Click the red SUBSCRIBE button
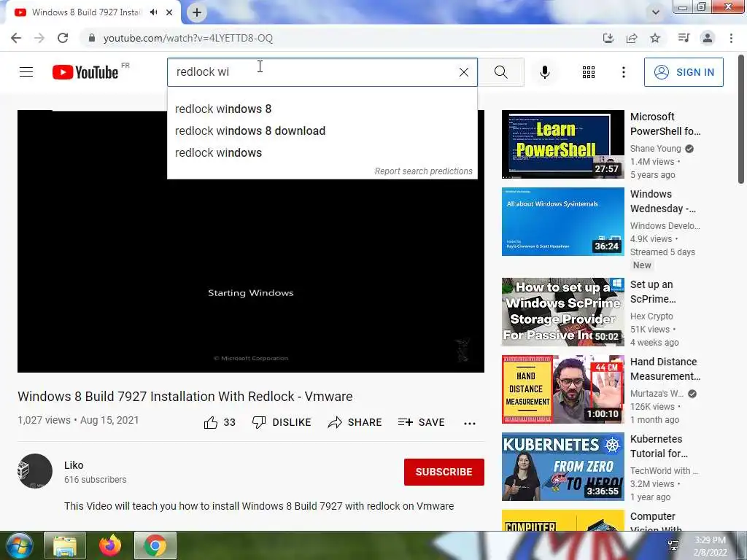 pyautogui.click(x=444, y=472)
